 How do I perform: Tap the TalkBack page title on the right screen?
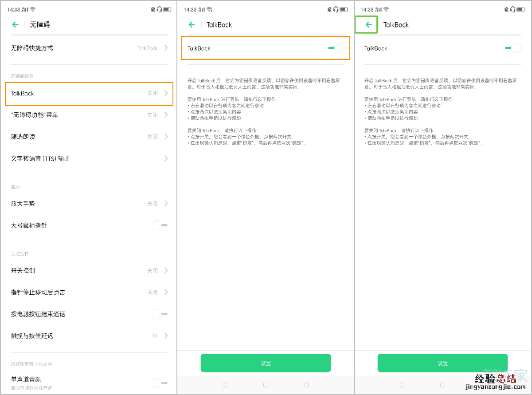click(396, 25)
